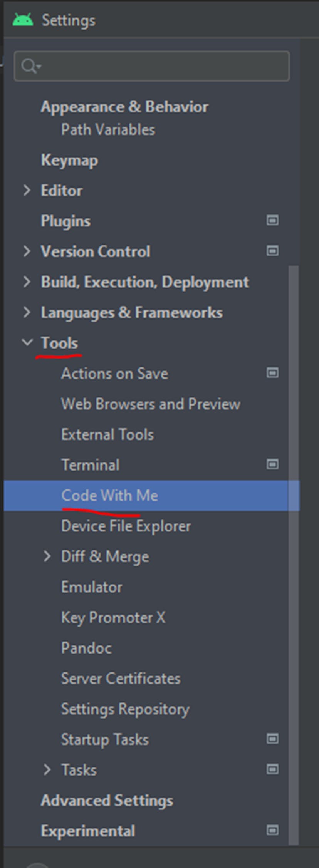
Task: Open Device File Explorer settings
Action: tap(126, 526)
